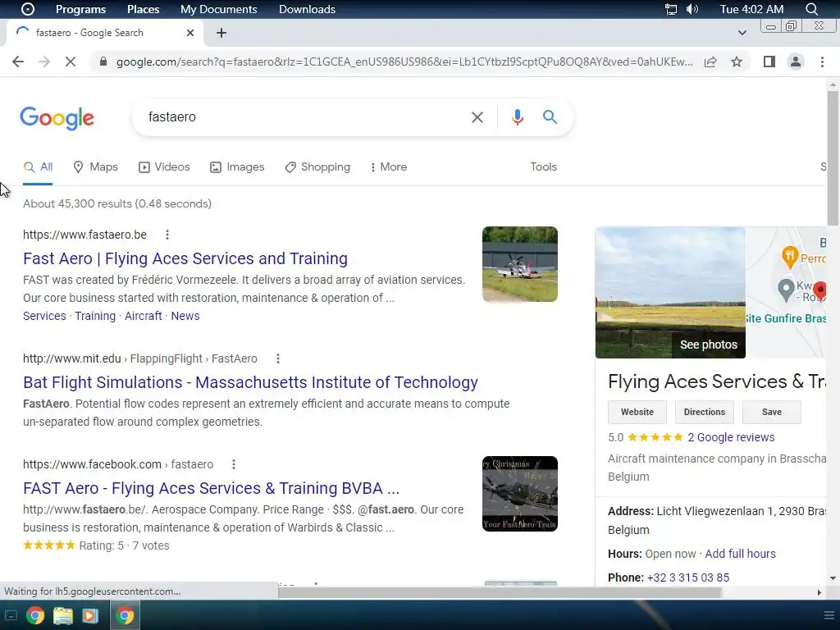The image size is (840, 630).
Task: Click the network display icon in top panel
Action: coord(671,9)
